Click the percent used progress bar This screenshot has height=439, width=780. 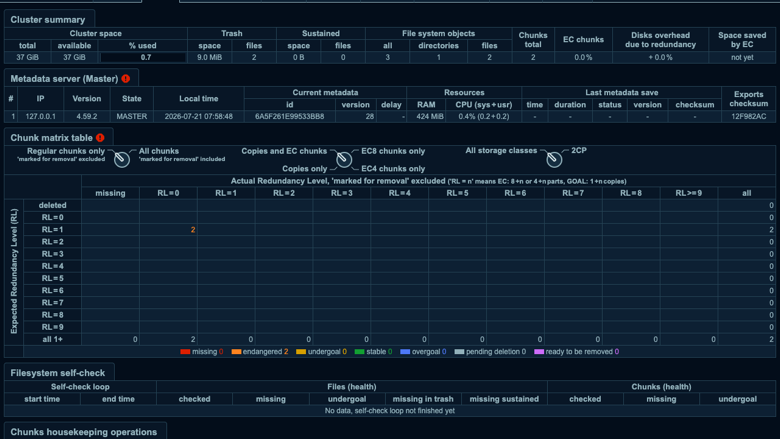coord(143,57)
